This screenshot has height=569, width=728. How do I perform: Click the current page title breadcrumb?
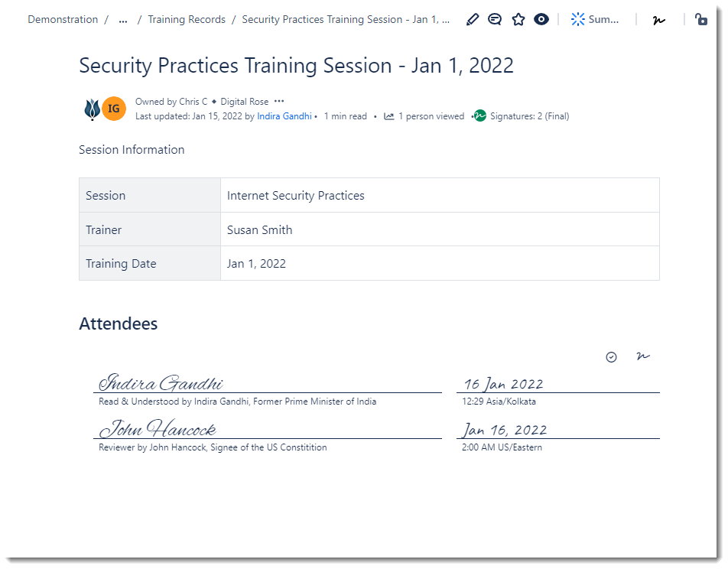[346, 20]
